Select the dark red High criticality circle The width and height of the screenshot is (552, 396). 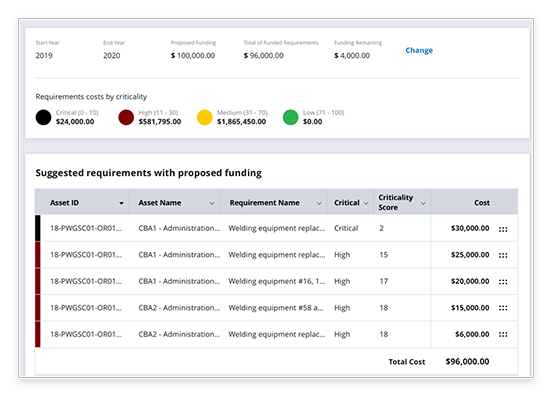pos(126,117)
